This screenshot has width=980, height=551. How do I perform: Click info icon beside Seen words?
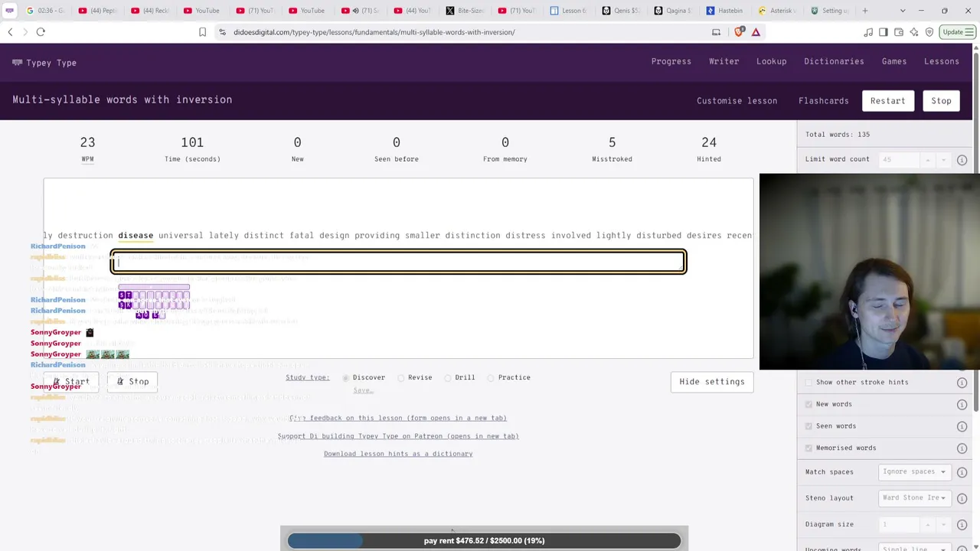click(x=962, y=426)
